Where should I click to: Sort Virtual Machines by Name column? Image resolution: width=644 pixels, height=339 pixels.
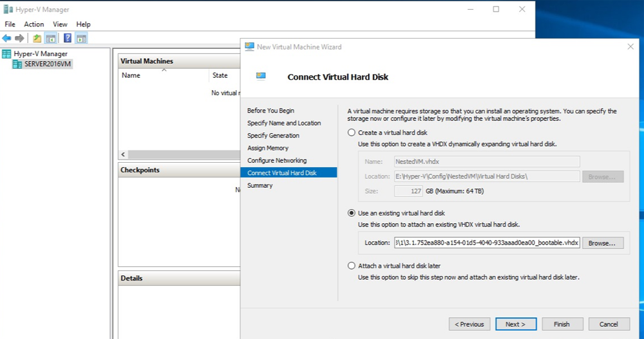[x=164, y=75]
